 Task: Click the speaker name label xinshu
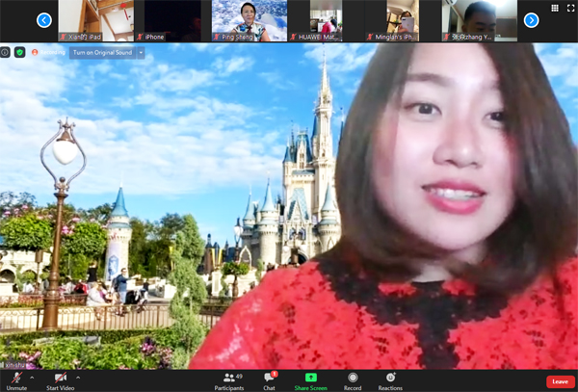click(14, 365)
